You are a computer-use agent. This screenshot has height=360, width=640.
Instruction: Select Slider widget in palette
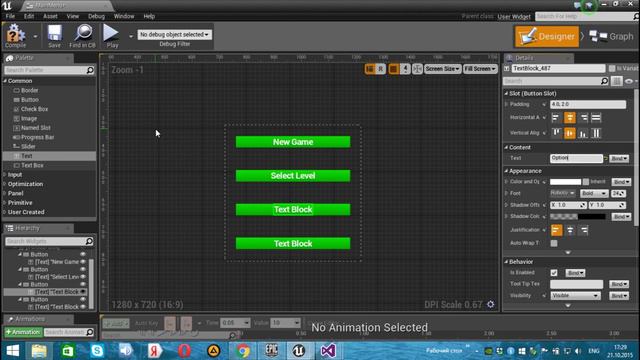pos(28,147)
